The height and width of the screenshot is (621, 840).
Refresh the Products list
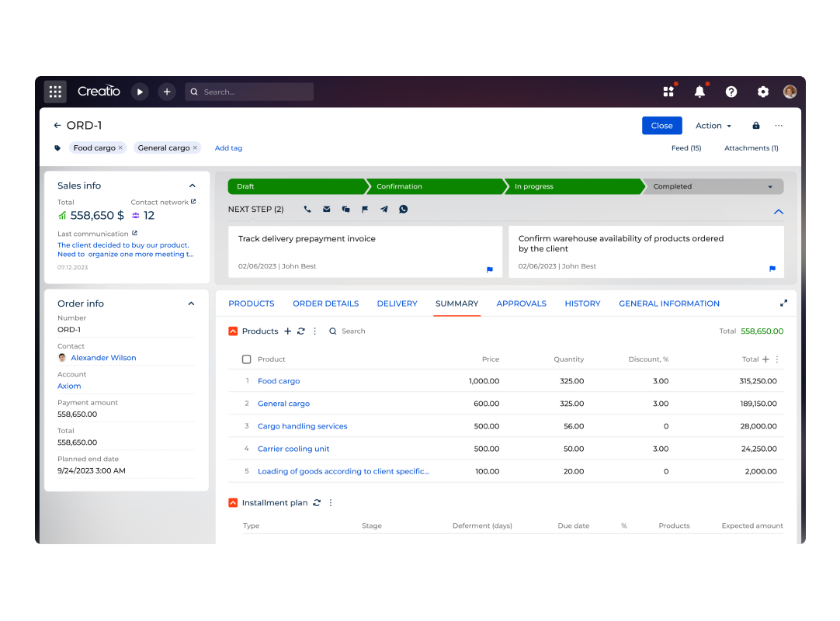coord(301,331)
